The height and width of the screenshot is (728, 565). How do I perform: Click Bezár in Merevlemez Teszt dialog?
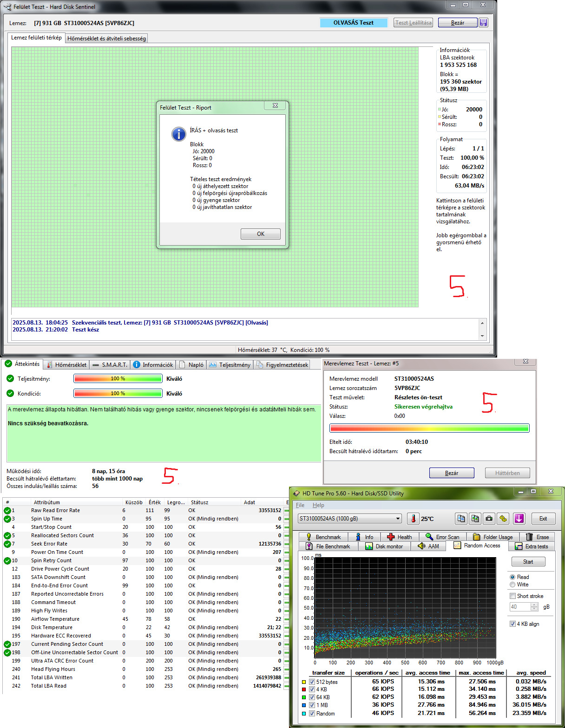tap(452, 473)
